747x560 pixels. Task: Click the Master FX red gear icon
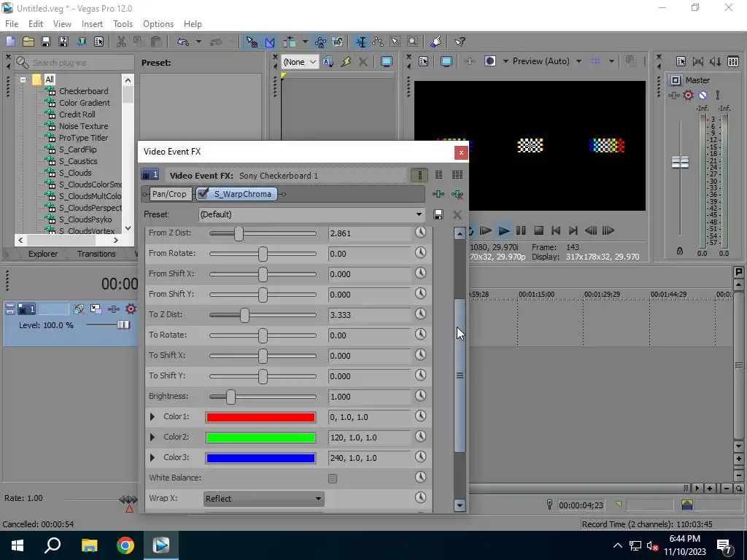pos(688,96)
